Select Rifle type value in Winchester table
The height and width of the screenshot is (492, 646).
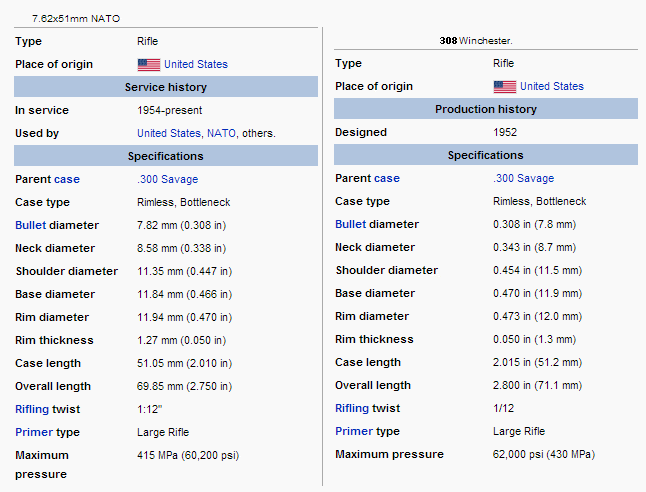tap(503, 63)
